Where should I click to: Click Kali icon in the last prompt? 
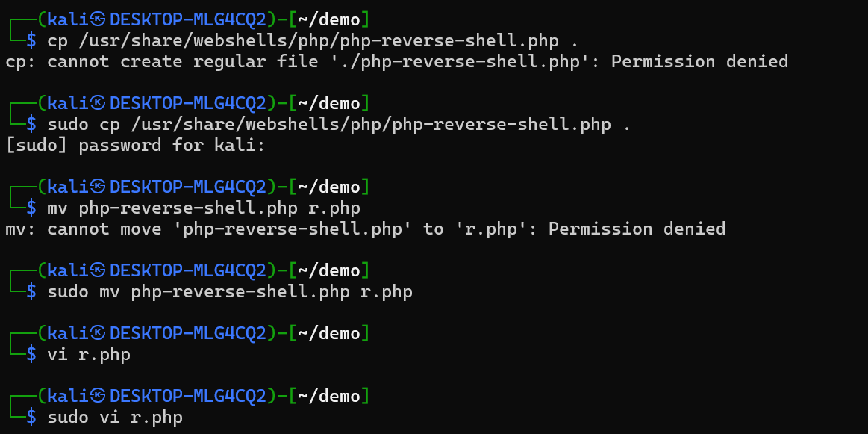click(x=98, y=395)
